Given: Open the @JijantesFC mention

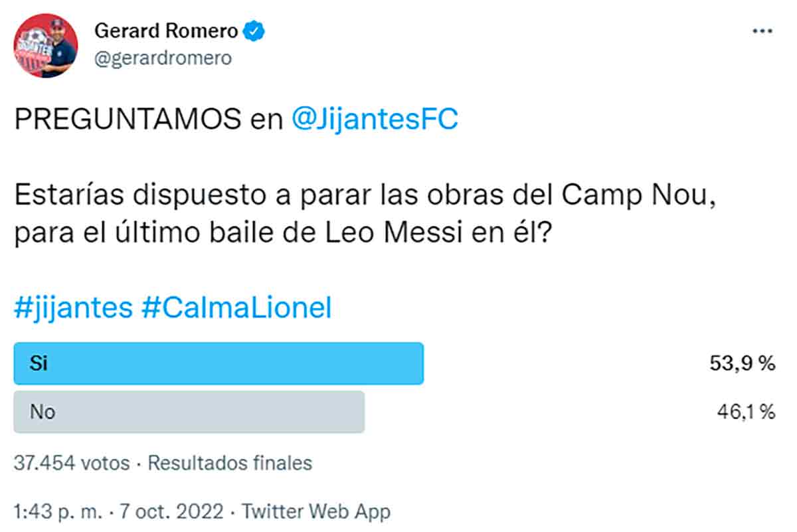Looking at the screenshot, I should coord(375,120).
